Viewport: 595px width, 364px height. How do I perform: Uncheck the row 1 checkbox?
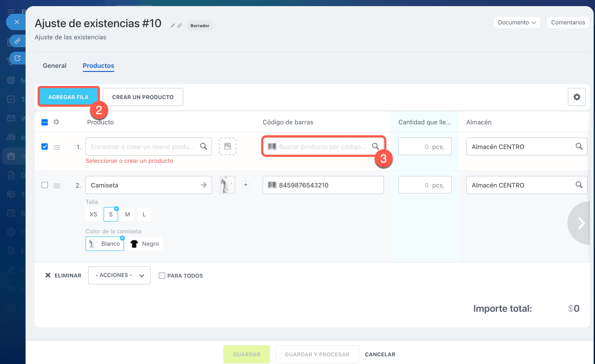45,147
